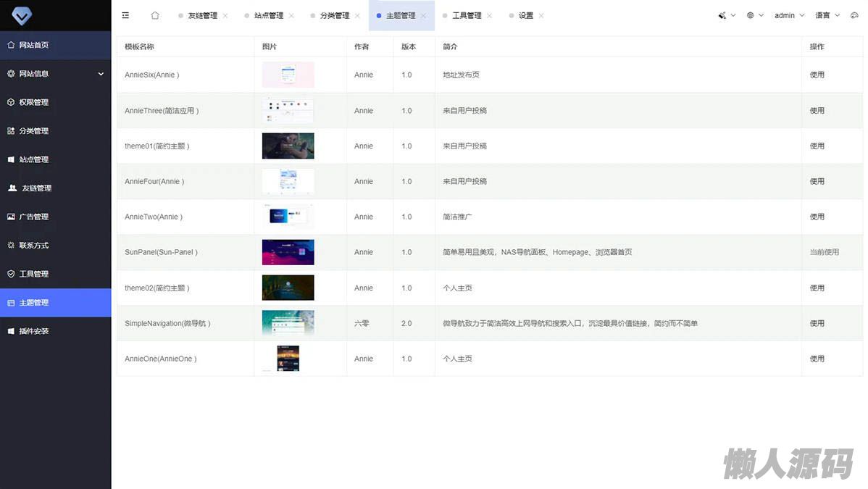Open 插件安装 in the sidebar
This screenshot has height=489, width=868.
(x=33, y=331)
